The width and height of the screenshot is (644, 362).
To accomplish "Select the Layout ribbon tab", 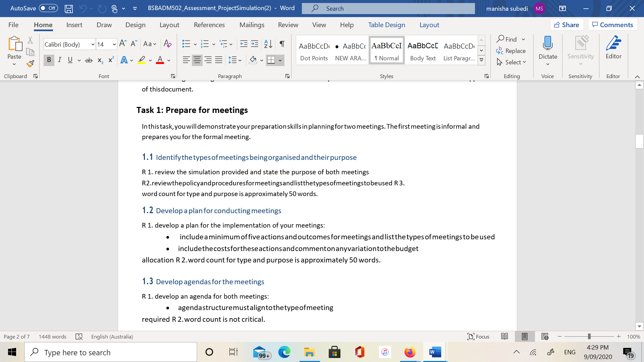I will click(169, 25).
